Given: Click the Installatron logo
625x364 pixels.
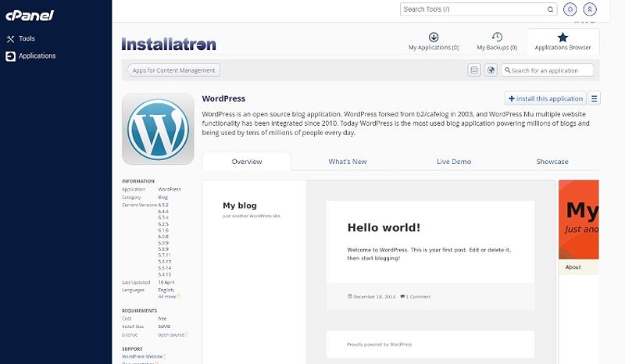Looking at the screenshot, I should [x=169, y=45].
